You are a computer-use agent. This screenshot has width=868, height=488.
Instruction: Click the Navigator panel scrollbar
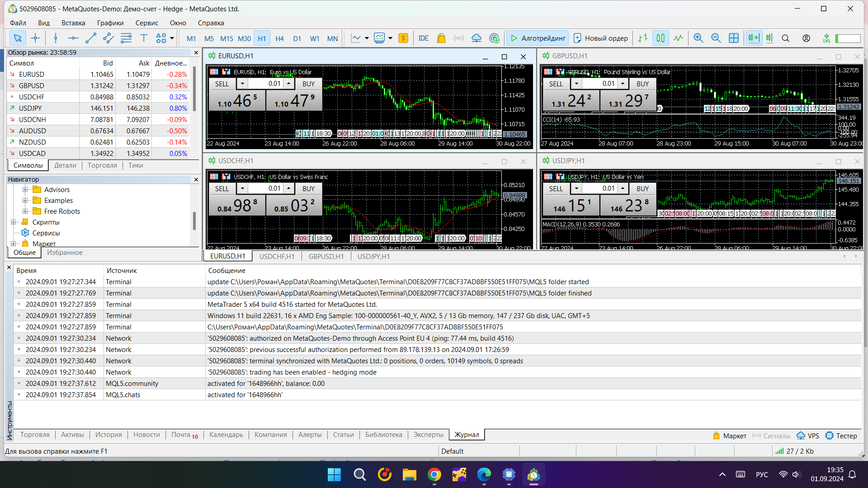(194, 221)
